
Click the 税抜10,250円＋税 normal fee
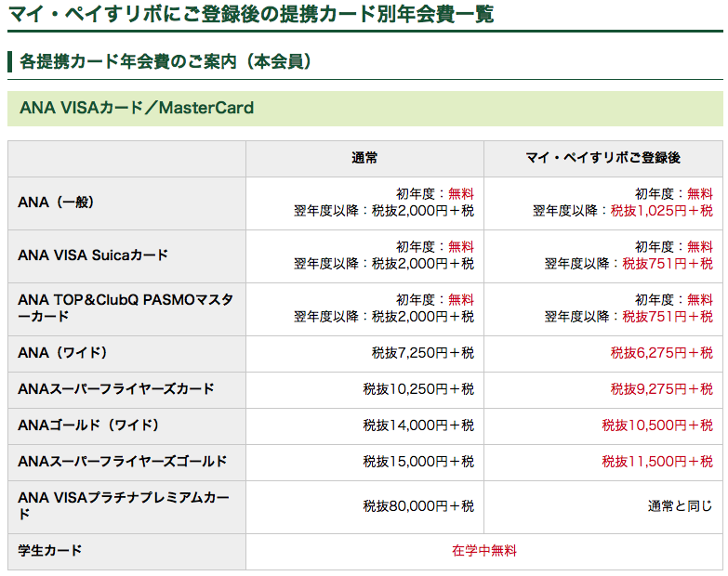coord(418,389)
